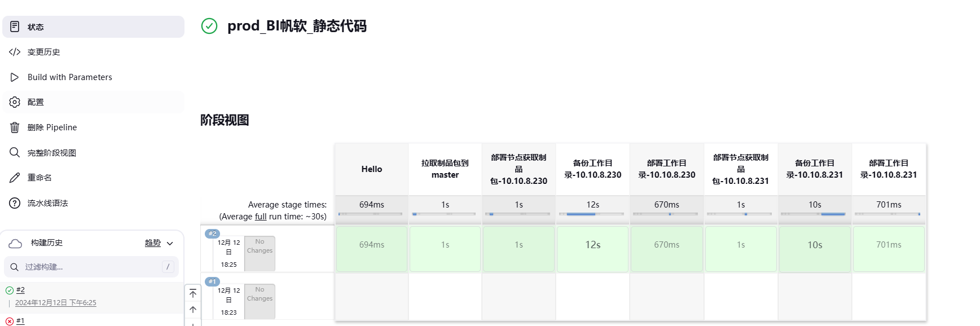Open the 趋势 trend link

point(153,243)
